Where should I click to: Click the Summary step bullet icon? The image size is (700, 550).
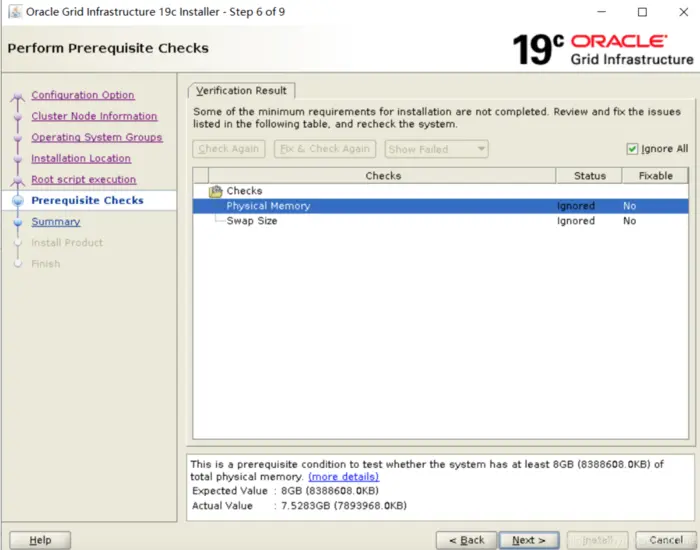[18, 222]
